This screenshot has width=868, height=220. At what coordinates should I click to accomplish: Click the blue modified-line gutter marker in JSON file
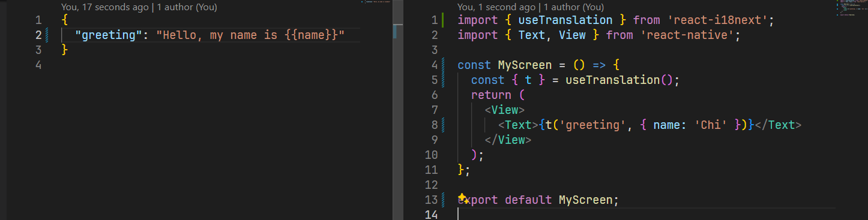47,35
